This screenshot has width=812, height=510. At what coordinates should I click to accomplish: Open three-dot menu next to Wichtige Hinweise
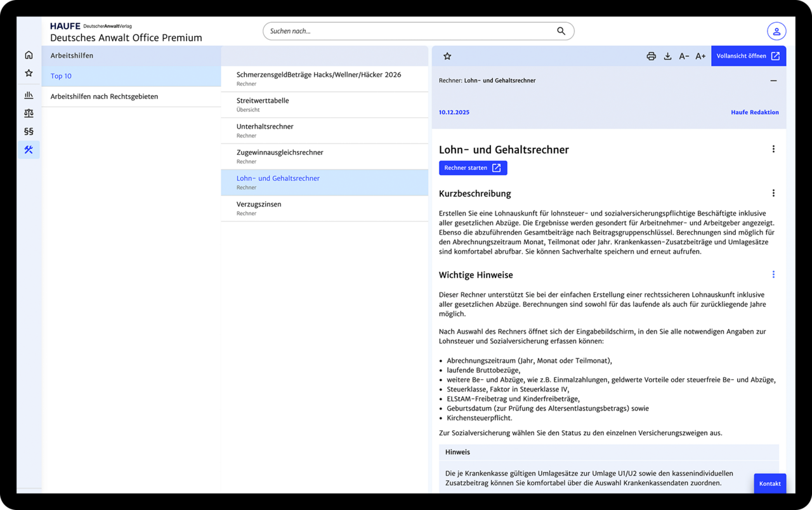point(773,275)
